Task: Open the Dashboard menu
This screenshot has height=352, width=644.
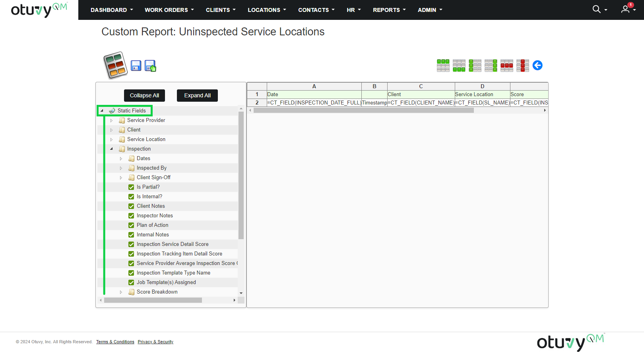Action: 112,10
